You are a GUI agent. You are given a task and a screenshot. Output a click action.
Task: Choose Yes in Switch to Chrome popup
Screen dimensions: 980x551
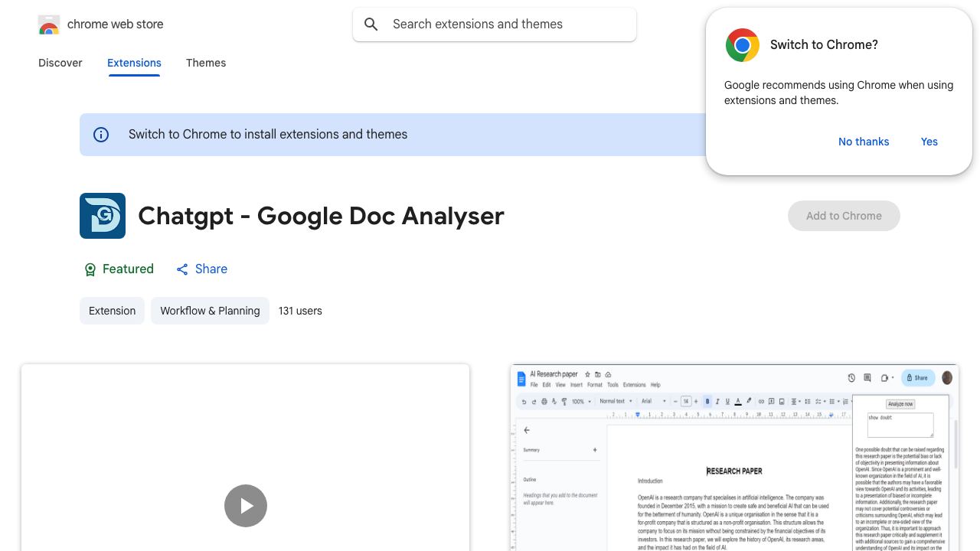pos(929,142)
